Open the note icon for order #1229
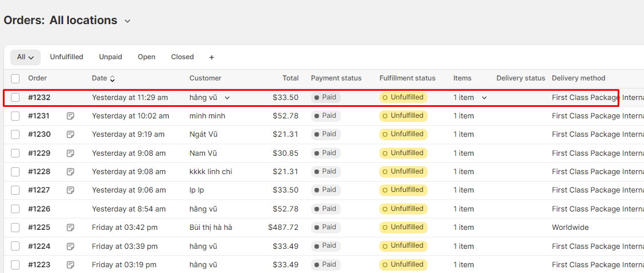 coord(71,153)
